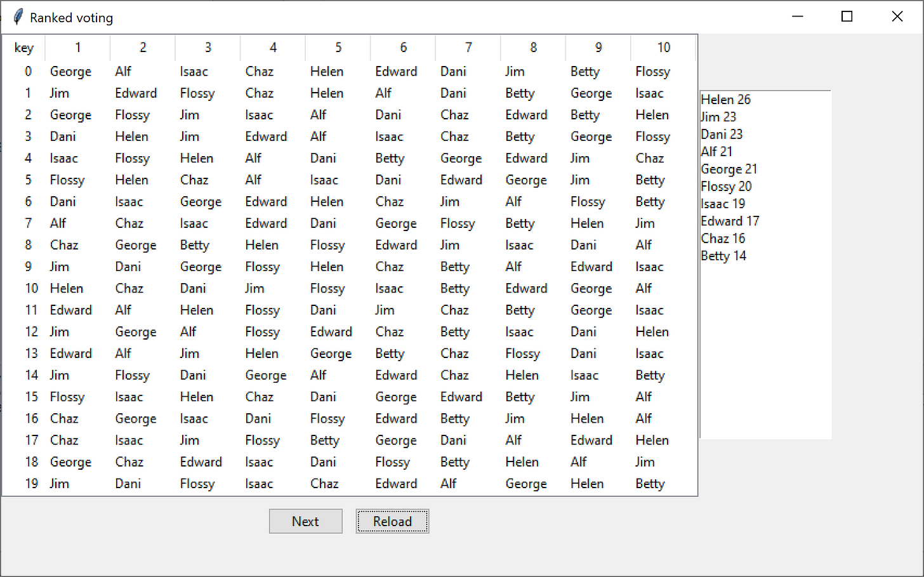Click 'Edward' in row 18 column 3
Screen dimensions: 924x577
coord(201,462)
